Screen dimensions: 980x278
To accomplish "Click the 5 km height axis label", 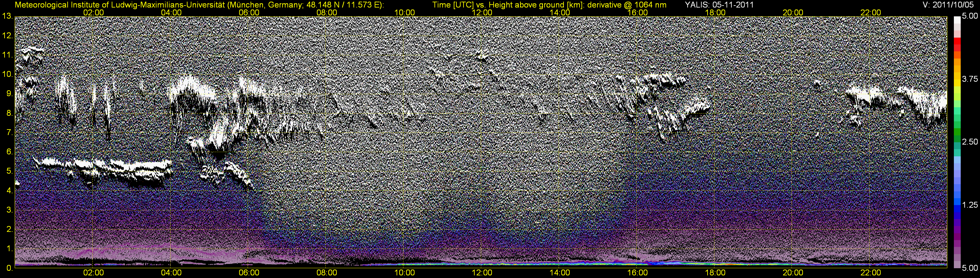I will (x=9, y=171).
